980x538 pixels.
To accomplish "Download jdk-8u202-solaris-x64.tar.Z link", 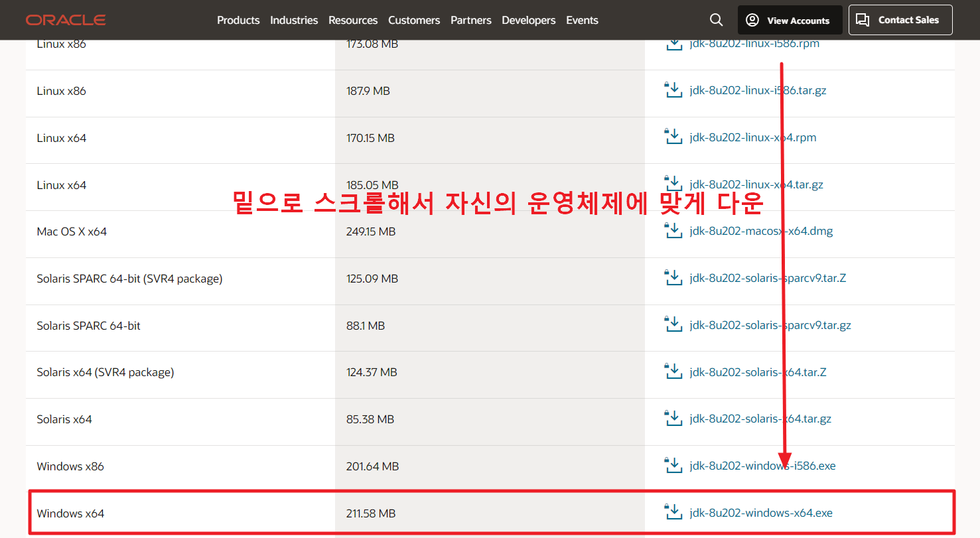I will tap(758, 372).
